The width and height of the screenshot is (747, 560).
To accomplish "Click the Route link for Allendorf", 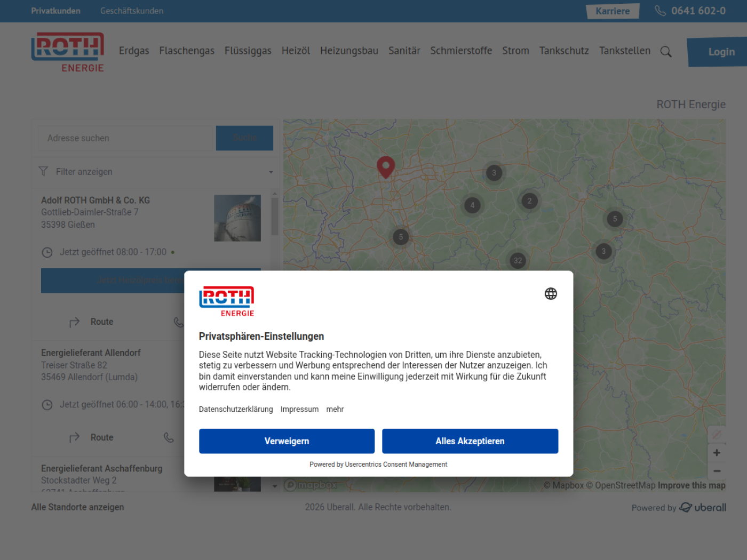I will point(101,438).
